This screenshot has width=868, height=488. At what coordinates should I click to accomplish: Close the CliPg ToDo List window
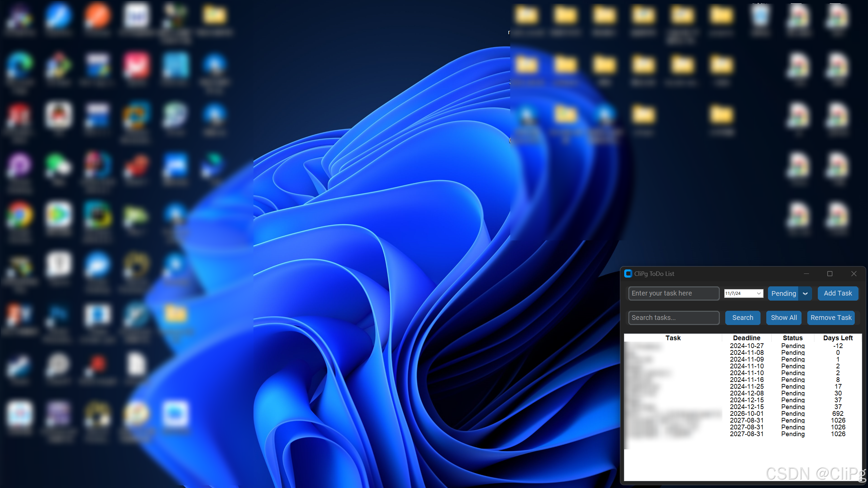click(x=854, y=273)
